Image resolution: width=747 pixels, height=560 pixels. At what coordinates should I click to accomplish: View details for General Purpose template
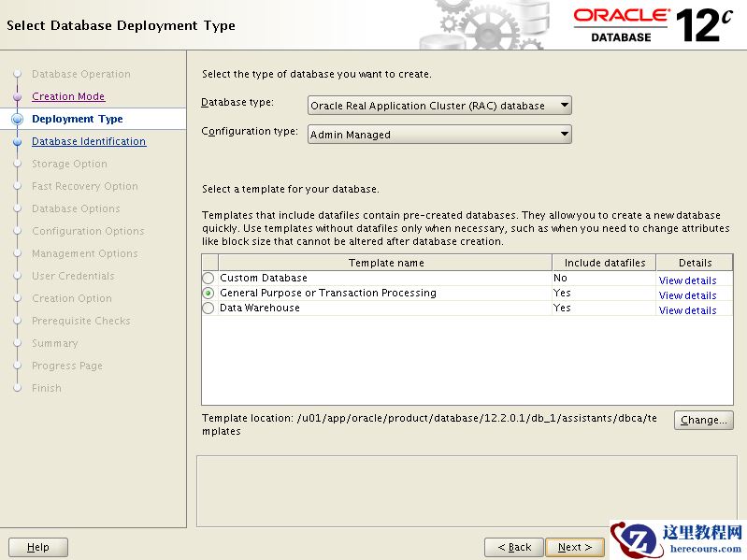click(x=687, y=295)
